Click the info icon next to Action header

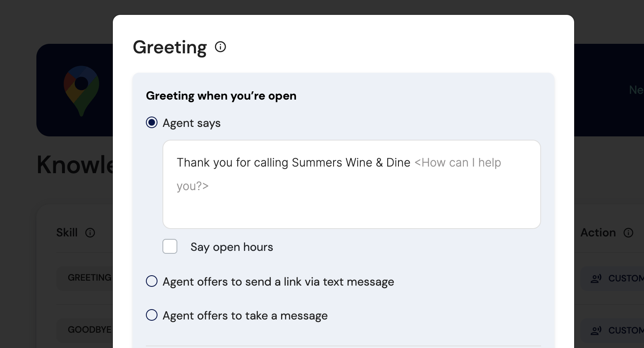[x=628, y=233]
